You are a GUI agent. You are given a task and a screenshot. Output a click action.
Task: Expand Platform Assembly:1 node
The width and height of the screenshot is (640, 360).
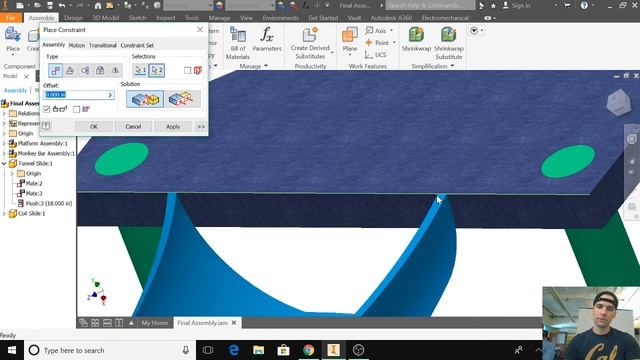point(4,143)
